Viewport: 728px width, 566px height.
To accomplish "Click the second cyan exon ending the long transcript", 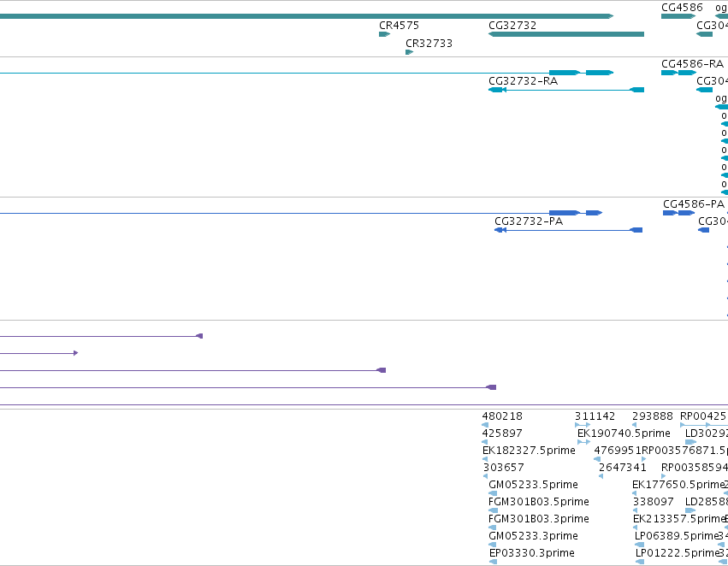I will click(x=600, y=73).
